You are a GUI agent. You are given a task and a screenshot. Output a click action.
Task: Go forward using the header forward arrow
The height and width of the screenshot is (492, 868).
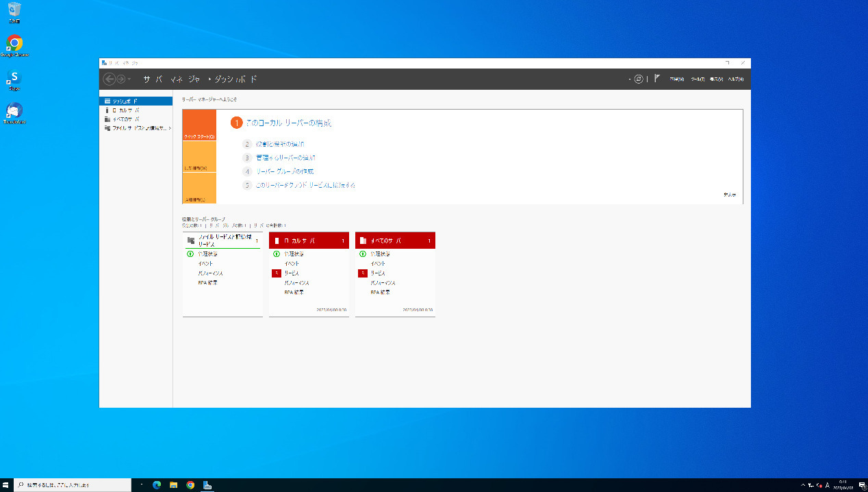tap(120, 79)
